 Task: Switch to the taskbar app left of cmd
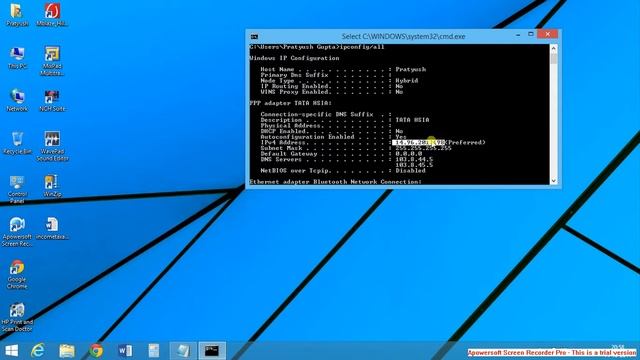(183, 351)
